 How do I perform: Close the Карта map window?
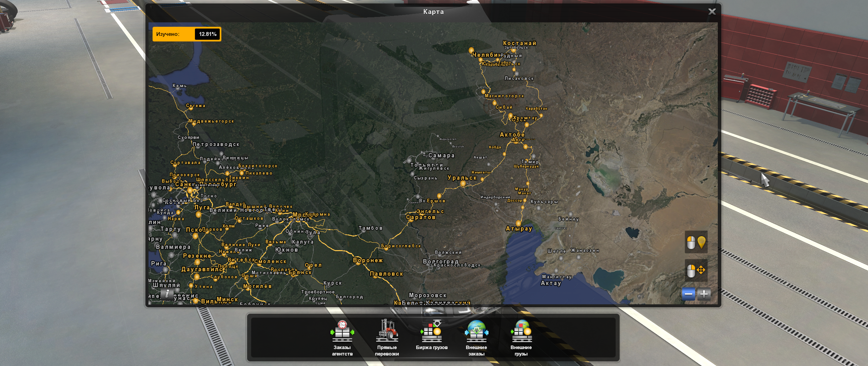point(712,12)
